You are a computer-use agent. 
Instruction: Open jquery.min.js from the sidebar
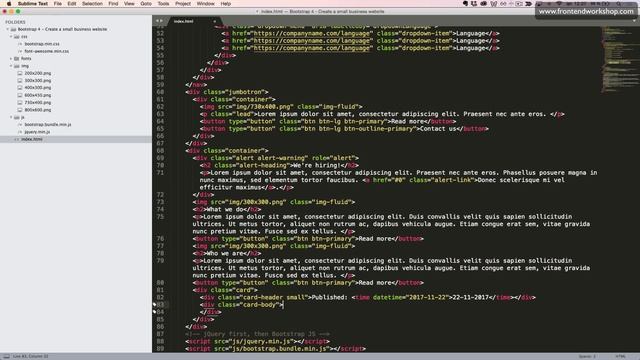click(x=37, y=132)
